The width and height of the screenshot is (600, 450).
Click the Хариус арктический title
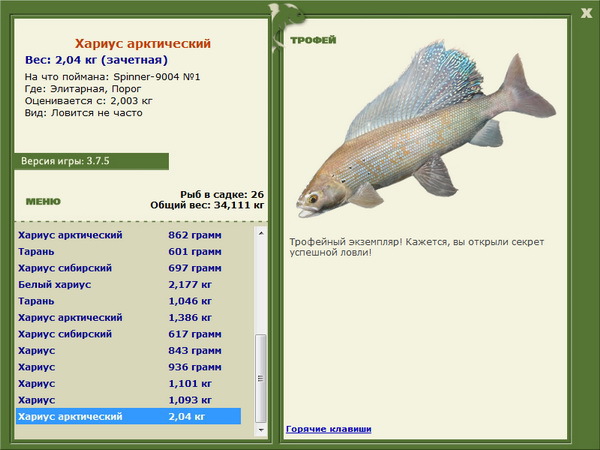[143, 43]
